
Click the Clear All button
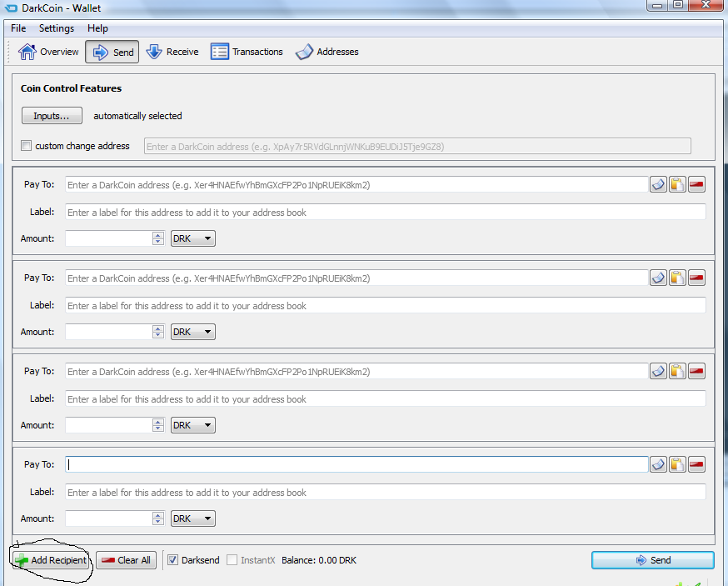coord(127,560)
